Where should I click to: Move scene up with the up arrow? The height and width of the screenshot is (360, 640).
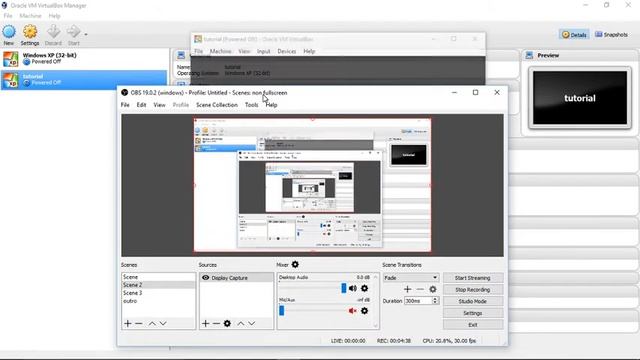[152, 323]
